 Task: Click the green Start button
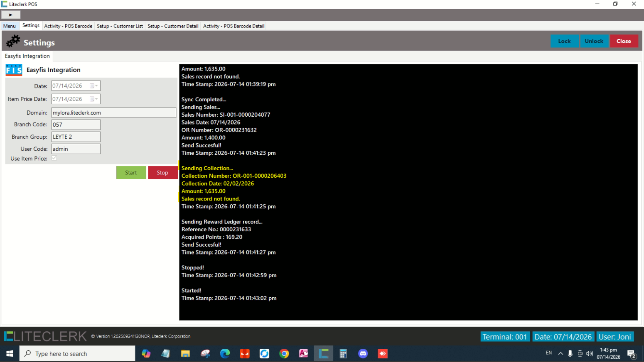point(131,173)
